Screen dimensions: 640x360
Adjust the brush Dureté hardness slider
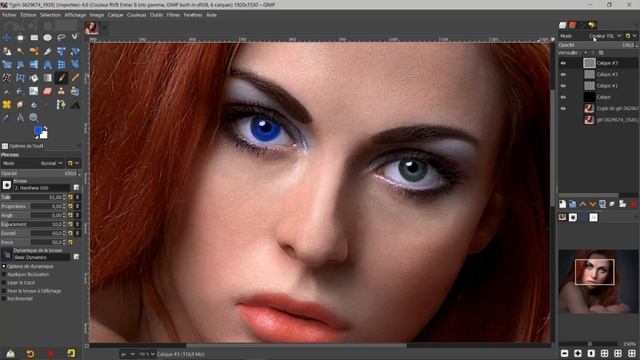click(33, 233)
